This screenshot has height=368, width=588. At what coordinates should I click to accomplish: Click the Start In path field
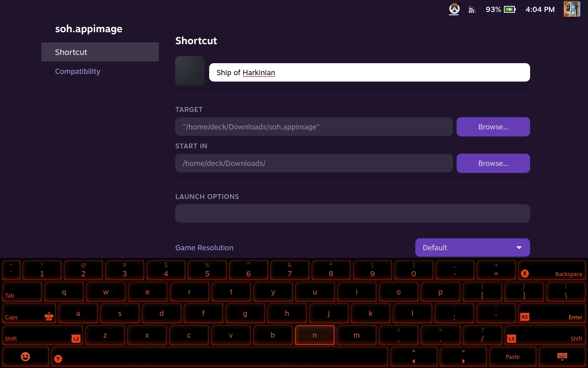pyautogui.click(x=314, y=163)
